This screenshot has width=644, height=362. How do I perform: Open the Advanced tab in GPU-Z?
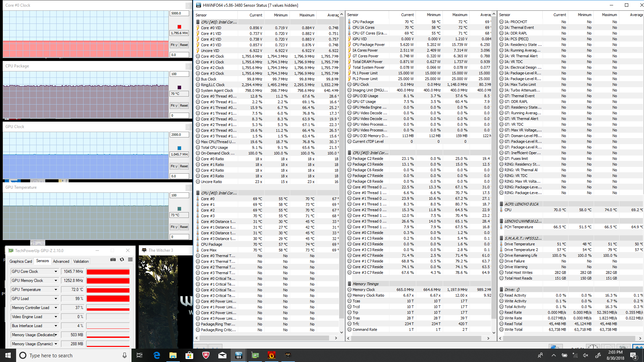(61, 261)
